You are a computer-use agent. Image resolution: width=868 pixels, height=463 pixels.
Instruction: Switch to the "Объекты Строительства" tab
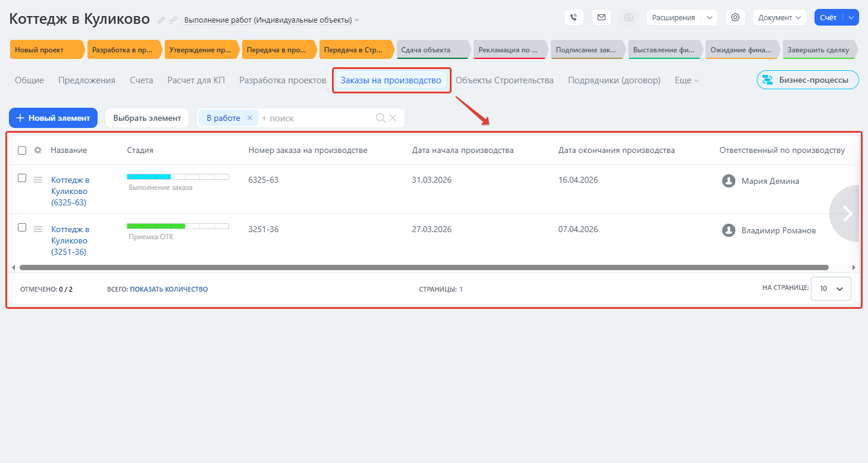504,80
